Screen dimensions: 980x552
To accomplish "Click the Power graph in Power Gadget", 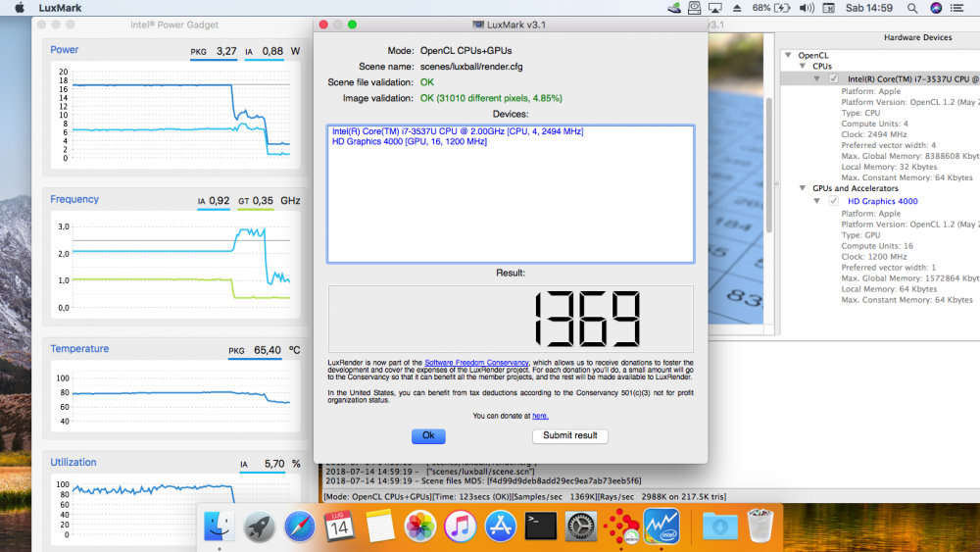I will coord(175,115).
